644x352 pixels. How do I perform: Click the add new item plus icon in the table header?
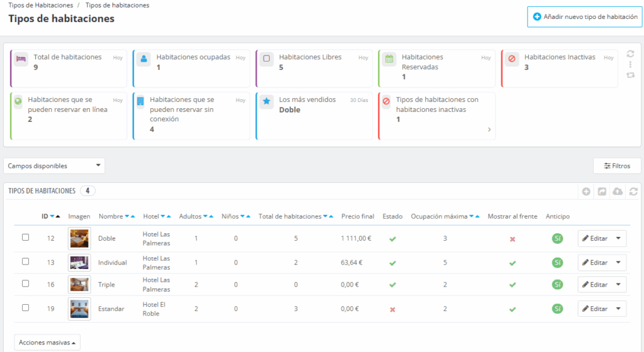[x=586, y=191]
